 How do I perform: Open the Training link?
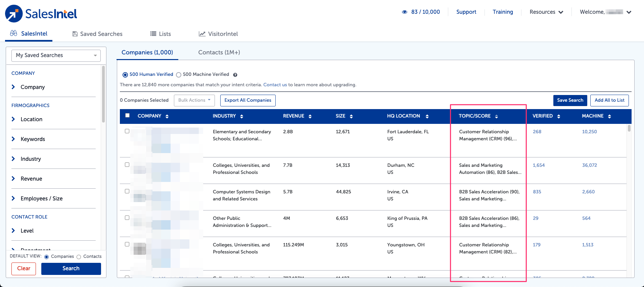pyautogui.click(x=503, y=12)
